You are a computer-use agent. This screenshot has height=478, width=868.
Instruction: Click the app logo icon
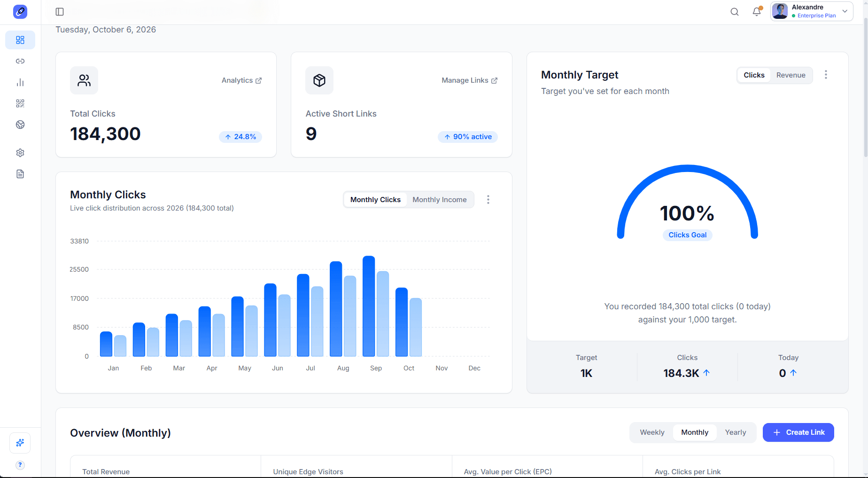point(20,12)
